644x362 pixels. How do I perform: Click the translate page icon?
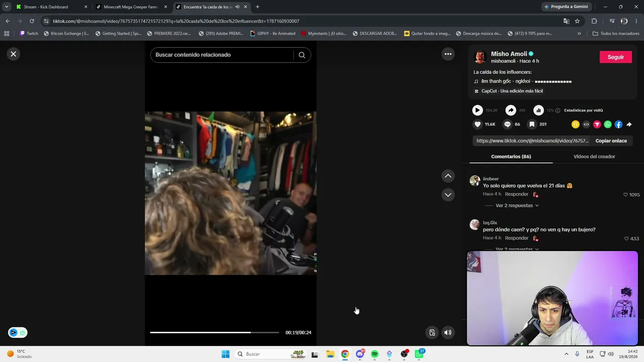point(567,21)
